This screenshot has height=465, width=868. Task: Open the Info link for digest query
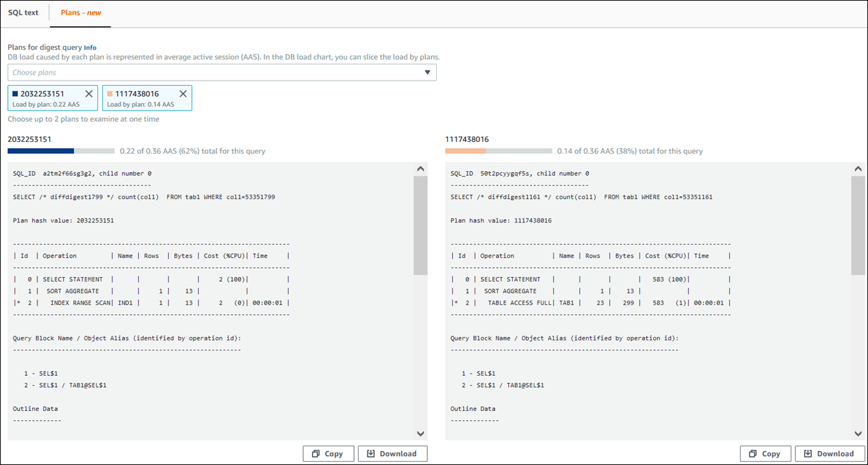(x=90, y=47)
